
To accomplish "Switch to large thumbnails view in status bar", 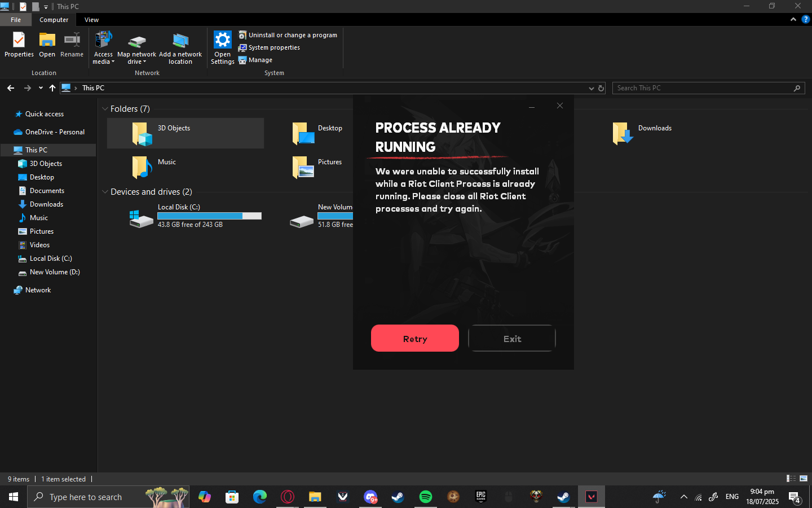I will tap(804, 479).
